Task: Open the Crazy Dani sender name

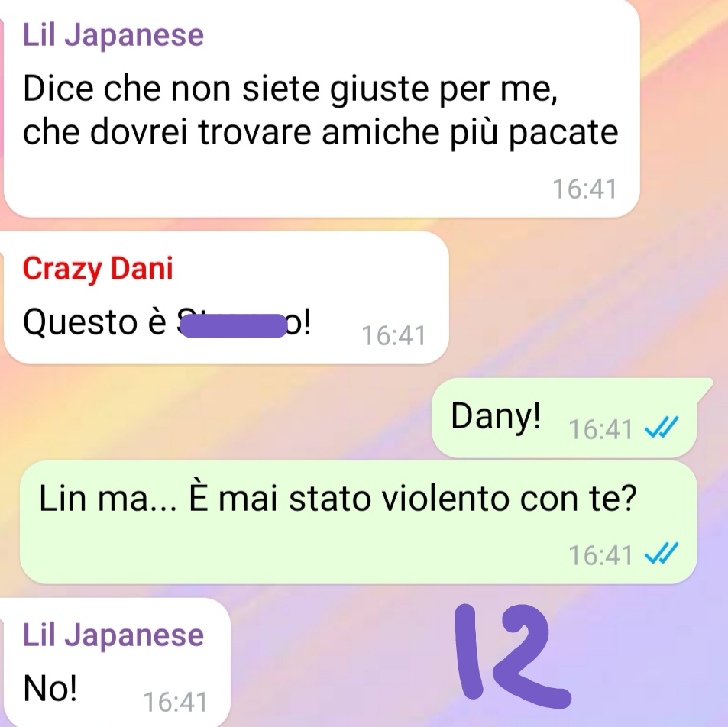Action: (98, 269)
